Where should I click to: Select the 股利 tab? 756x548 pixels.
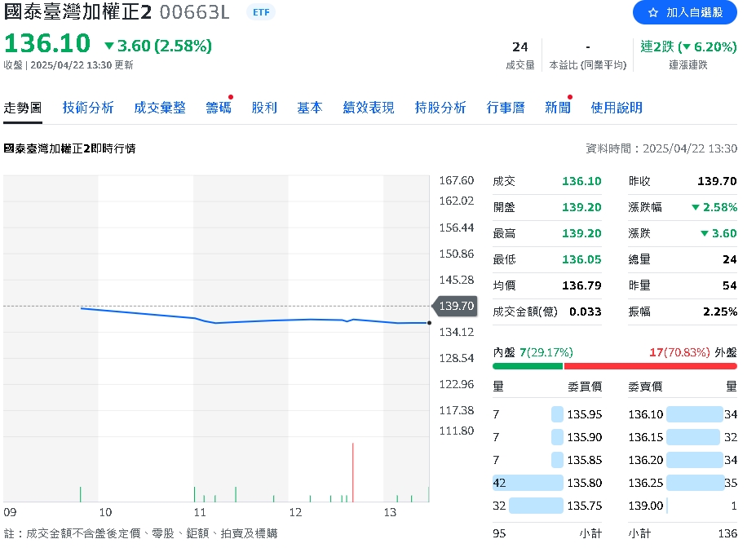[264, 107]
